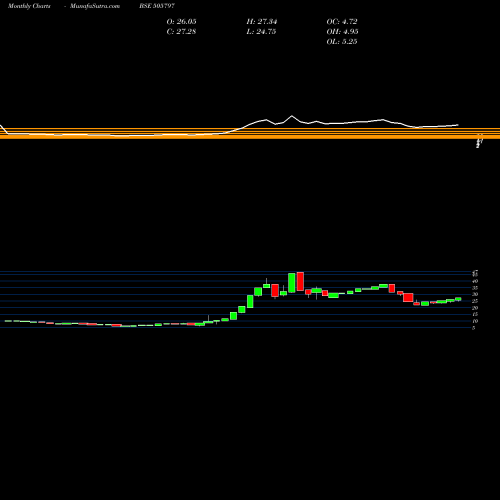This screenshot has width=500, height=500.
Task: Click the 'OC: 4.72' reading
Action: [342, 22]
